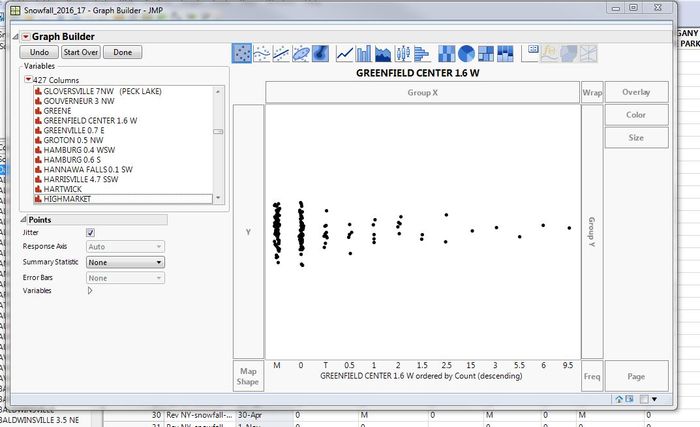
Task: Toggle the Jitter checkbox
Action: [x=90, y=233]
